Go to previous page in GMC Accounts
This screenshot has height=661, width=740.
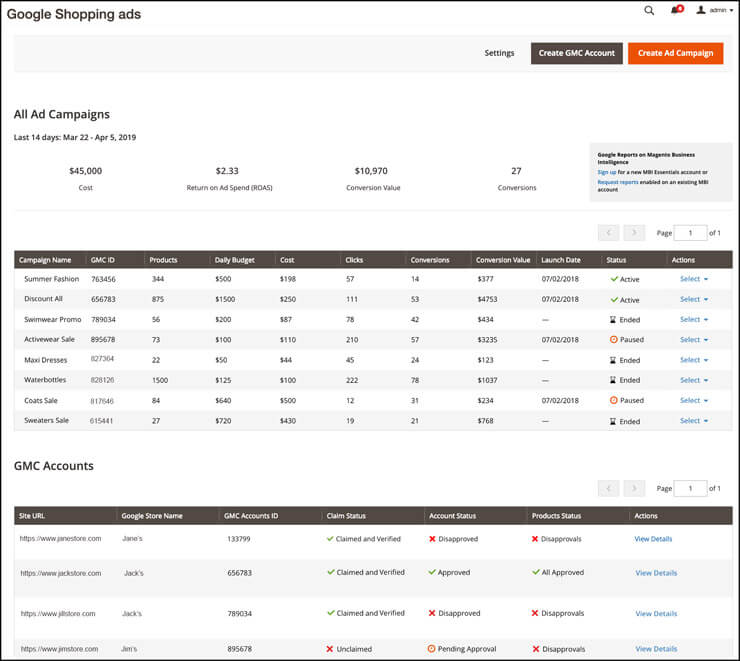click(x=608, y=488)
